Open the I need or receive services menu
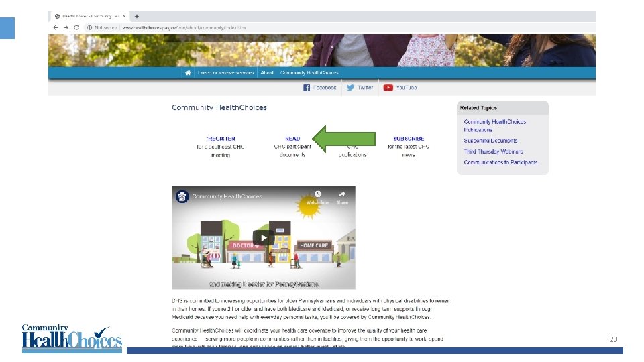The width and height of the screenshot is (644, 362). (226, 72)
